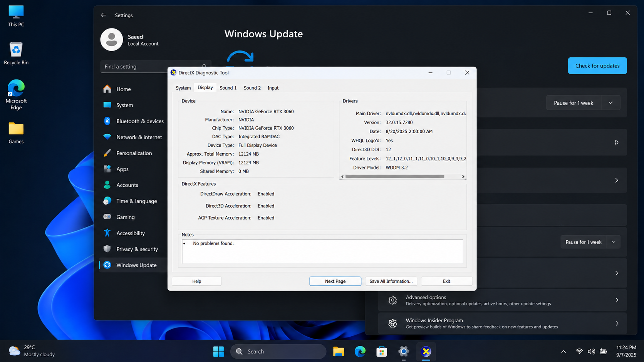The height and width of the screenshot is (362, 644).
Task: Open Privacy & security settings
Action: click(133, 249)
